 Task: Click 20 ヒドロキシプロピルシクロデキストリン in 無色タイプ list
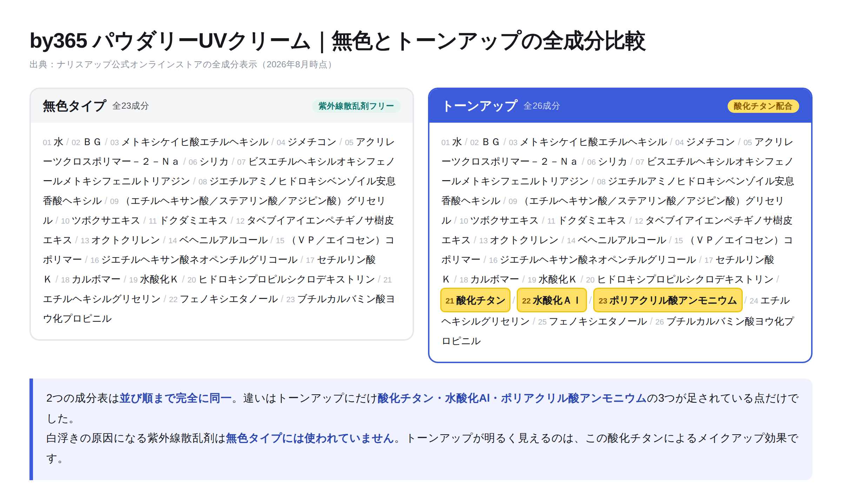[x=281, y=279]
